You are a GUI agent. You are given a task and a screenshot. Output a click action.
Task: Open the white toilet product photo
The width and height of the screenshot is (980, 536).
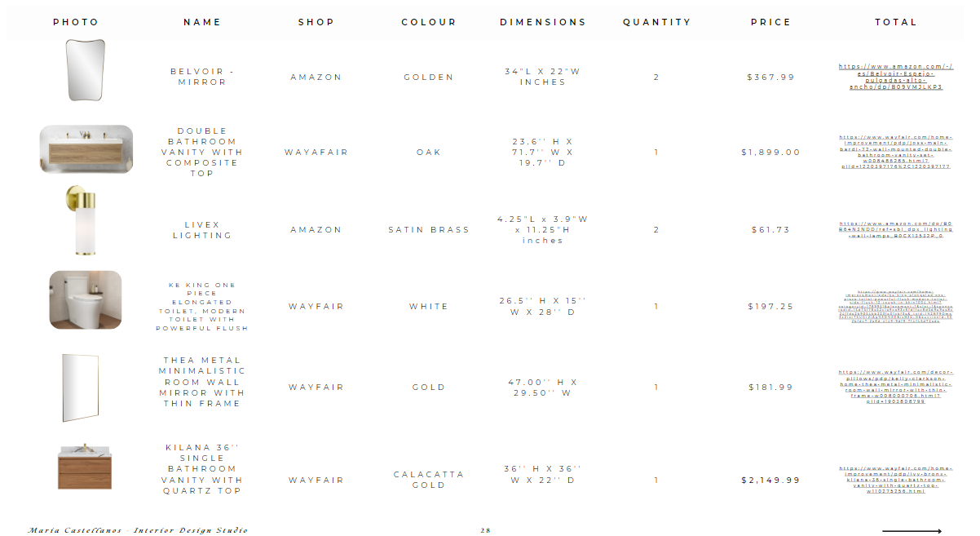85,300
